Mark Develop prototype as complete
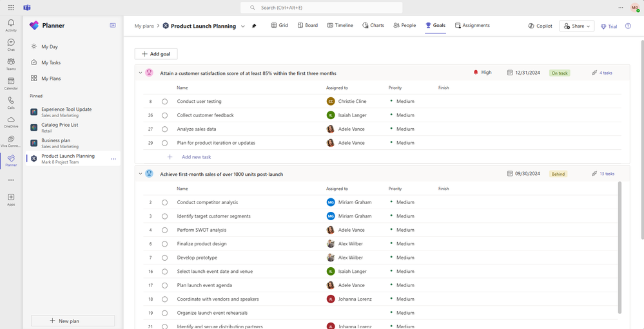This screenshot has width=644, height=329. [164, 258]
